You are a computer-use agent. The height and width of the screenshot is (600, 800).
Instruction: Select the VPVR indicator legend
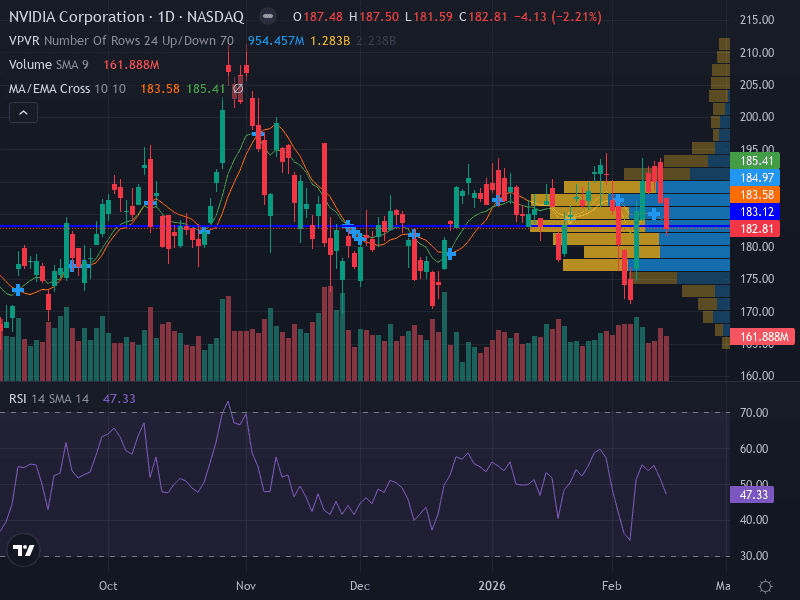121,41
